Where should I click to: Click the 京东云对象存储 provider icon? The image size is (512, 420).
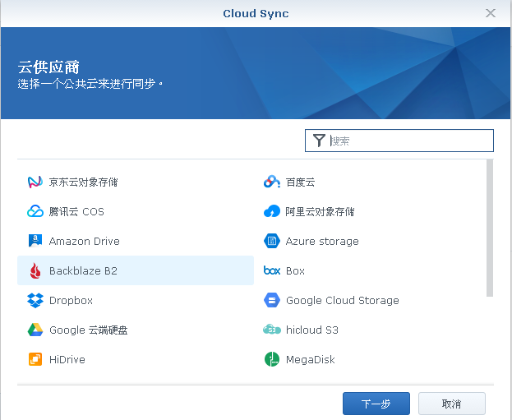[x=35, y=182]
